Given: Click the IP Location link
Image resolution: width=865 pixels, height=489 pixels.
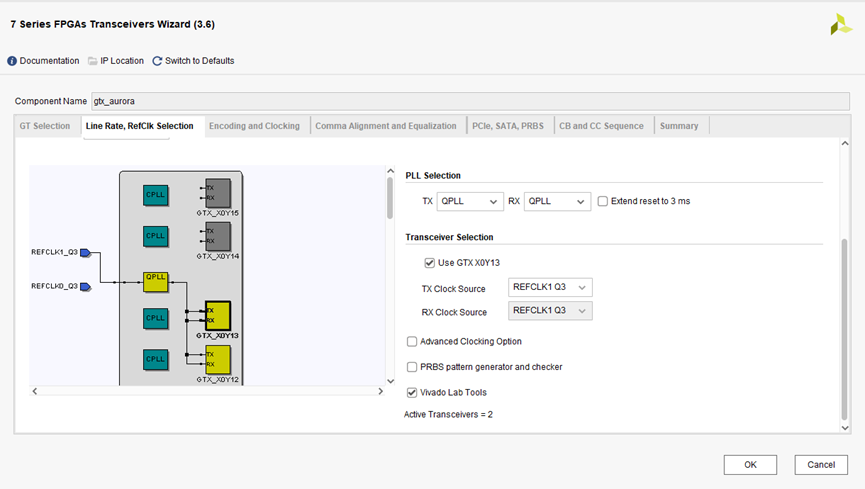Looking at the screenshot, I should click(122, 61).
